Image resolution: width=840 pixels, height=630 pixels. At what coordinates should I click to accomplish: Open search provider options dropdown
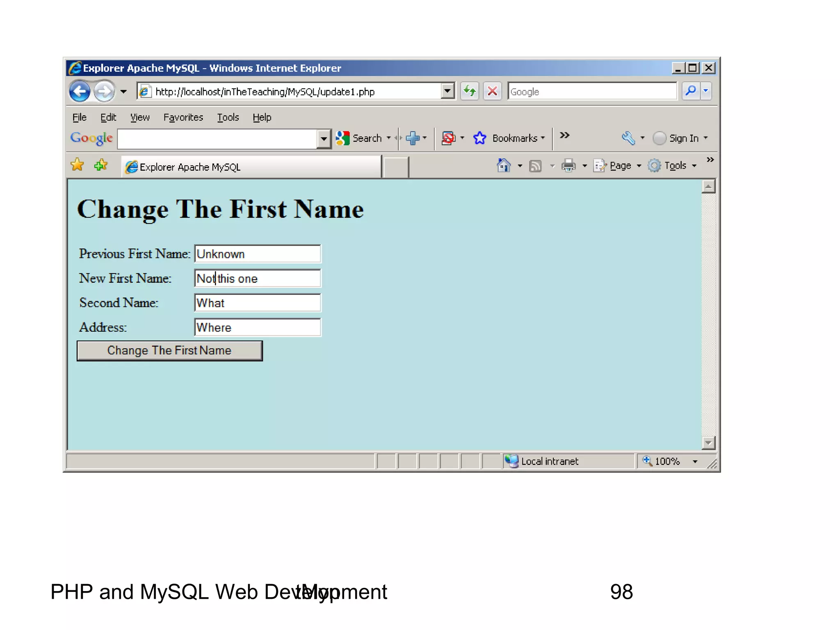(706, 91)
